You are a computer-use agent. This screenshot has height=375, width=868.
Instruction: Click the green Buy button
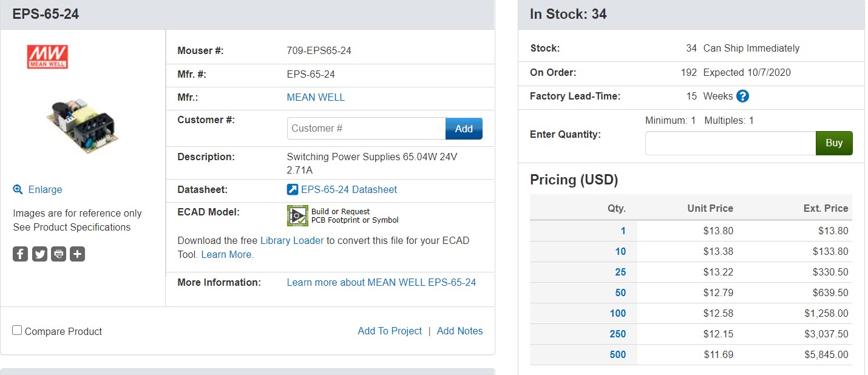click(834, 143)
